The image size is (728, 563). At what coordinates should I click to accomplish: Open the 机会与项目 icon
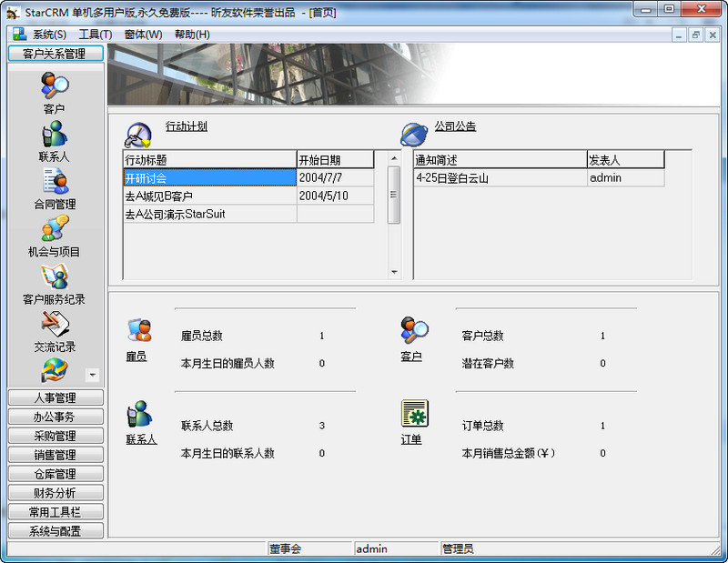click(55, 228)
